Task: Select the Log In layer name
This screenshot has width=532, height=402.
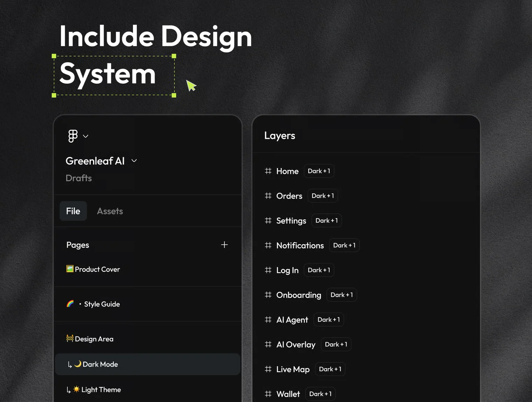Action: point(287,270)
